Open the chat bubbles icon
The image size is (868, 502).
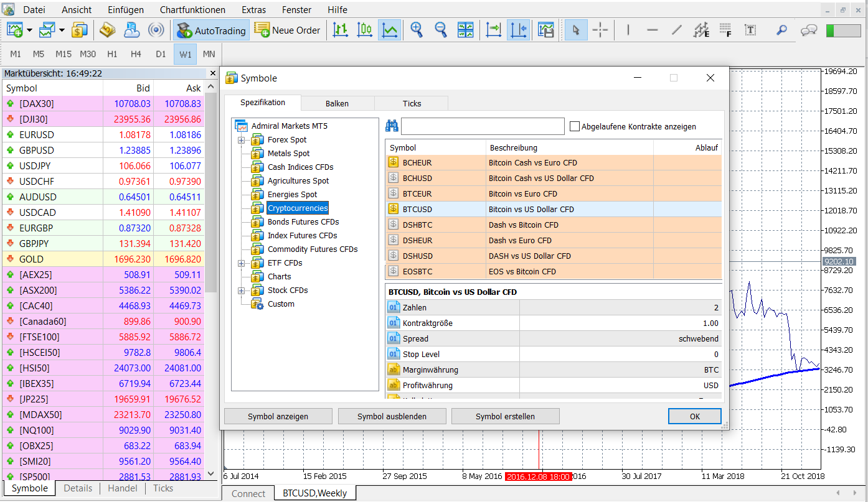tap(809, 30)
